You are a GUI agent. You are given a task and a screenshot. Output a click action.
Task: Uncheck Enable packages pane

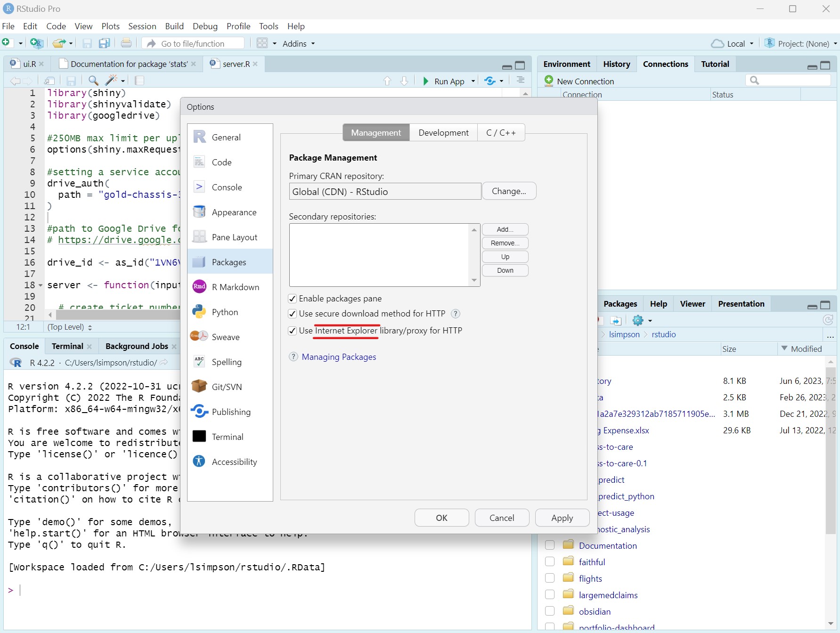(292, 298)
